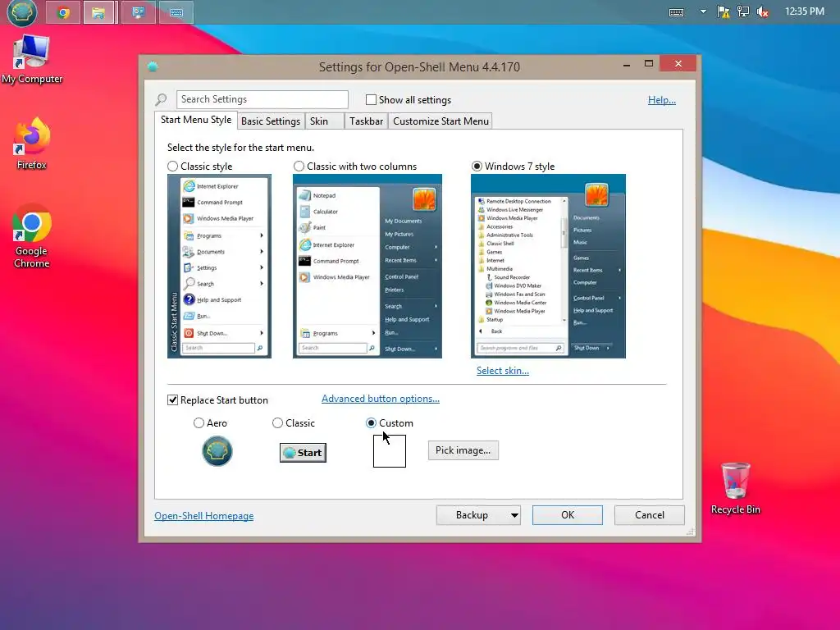Click the magnifier search icon in settings
This screenshot has width=840, height=630.
click(161, 99)
